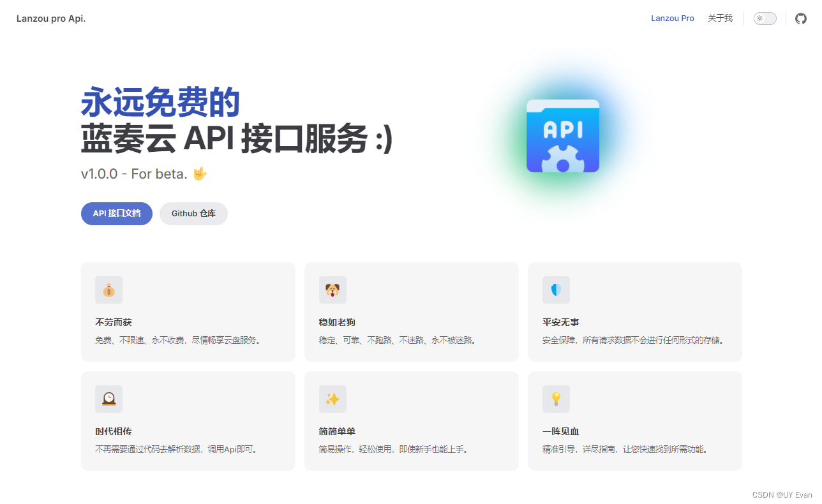Click the heading 蓝奏云 API 接口服务 :)

click(x=237, y=140)
